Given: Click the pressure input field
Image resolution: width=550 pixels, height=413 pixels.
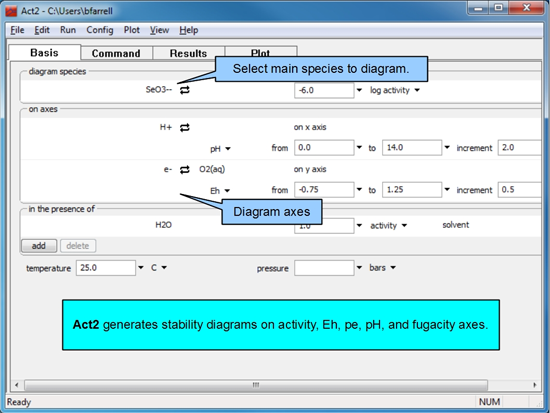Looking at the screenshot, I should pyautogui.click(x=324, y=268).
